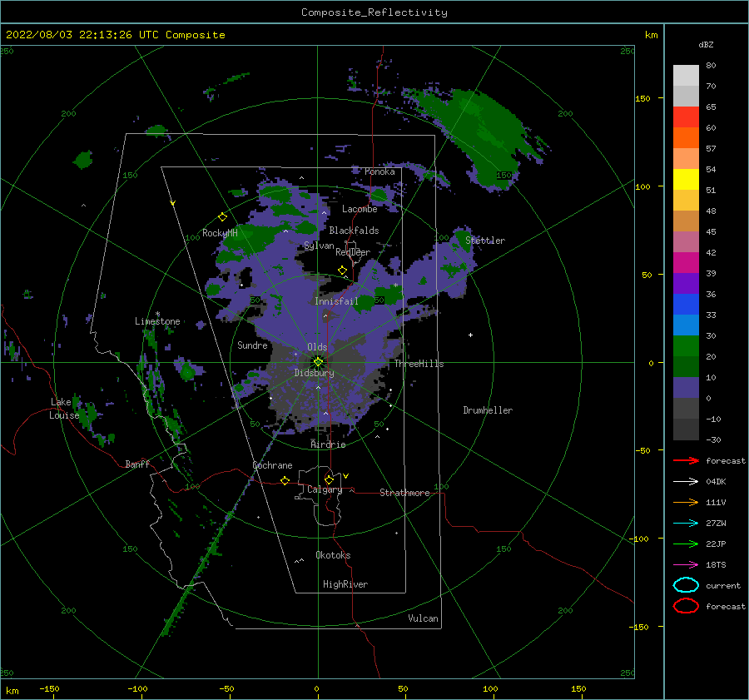Select the Airdrie label
Image resolution: width=749 pixels, height=700 pixels.
point(328,444)
